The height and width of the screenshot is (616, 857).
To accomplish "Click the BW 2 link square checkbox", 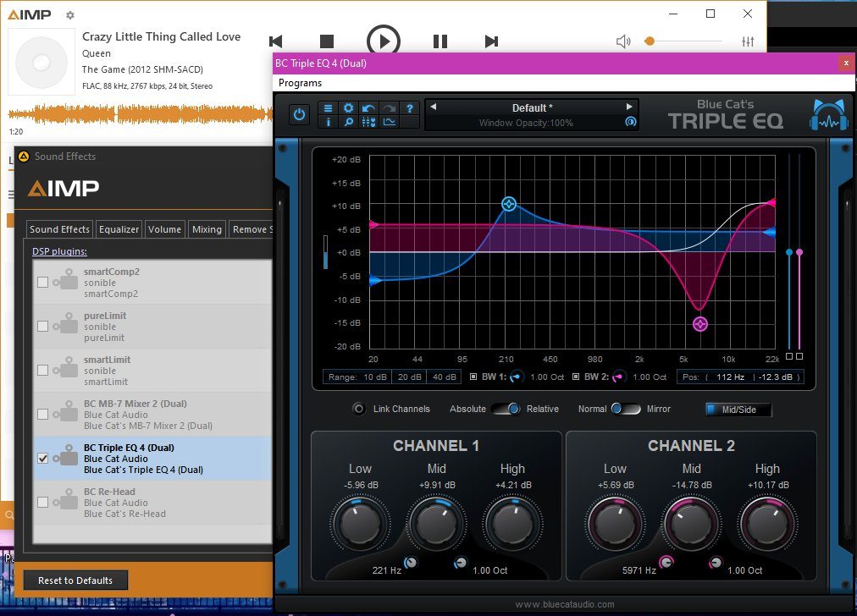I will coord(576,377).
